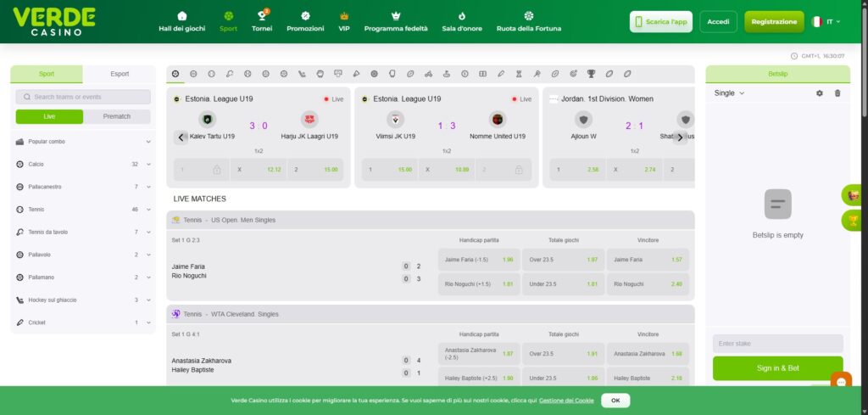
Task: Select the chess rook icon in sports strip
Action: click(x=519, y=74)
